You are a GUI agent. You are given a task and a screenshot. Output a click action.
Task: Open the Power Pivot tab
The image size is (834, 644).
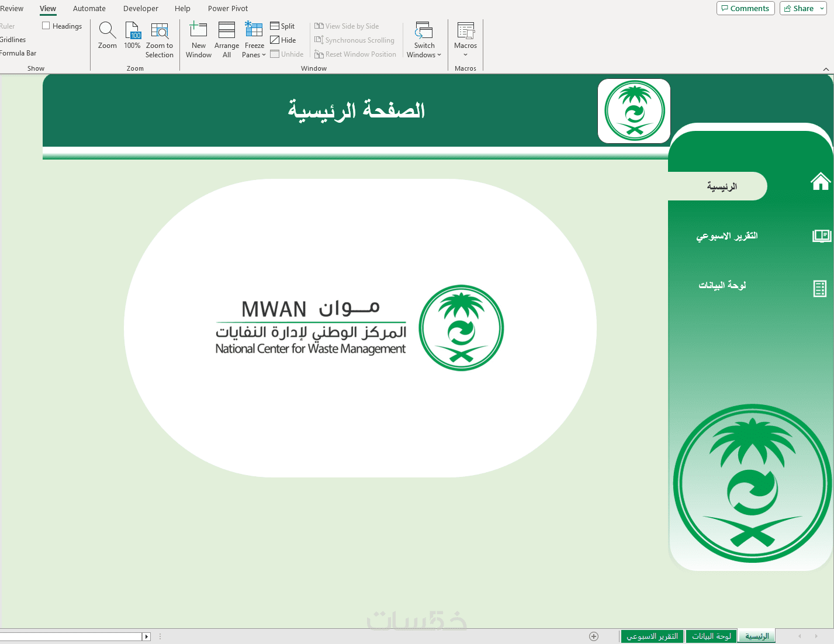click(228, 8)
